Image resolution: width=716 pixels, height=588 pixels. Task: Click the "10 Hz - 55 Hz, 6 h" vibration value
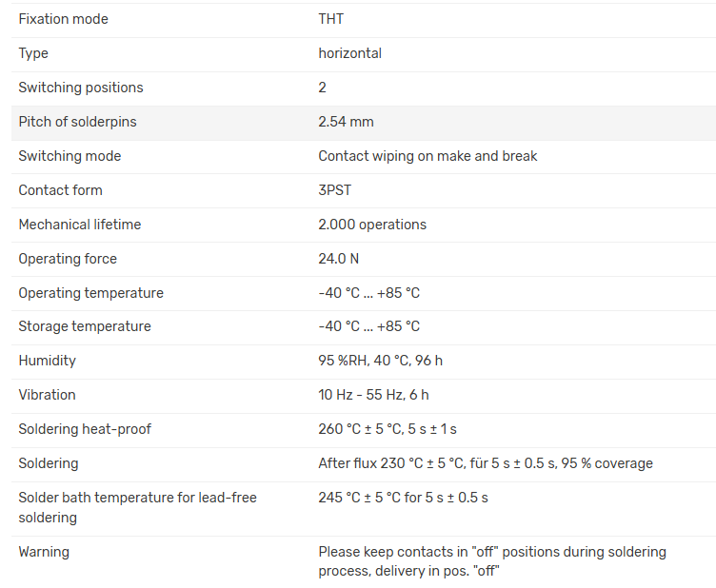(373, 395)
